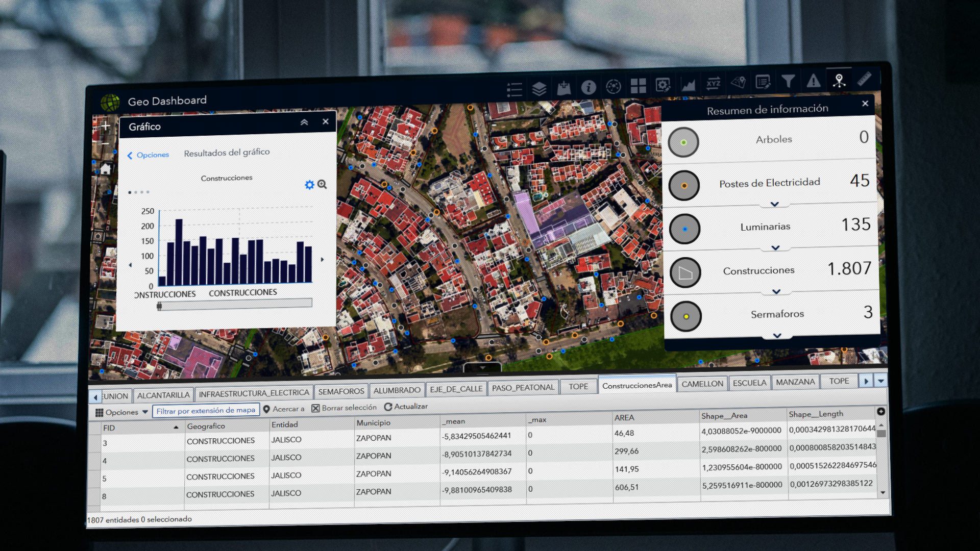Click the Add Data widget icon

(x=564, y=88)
